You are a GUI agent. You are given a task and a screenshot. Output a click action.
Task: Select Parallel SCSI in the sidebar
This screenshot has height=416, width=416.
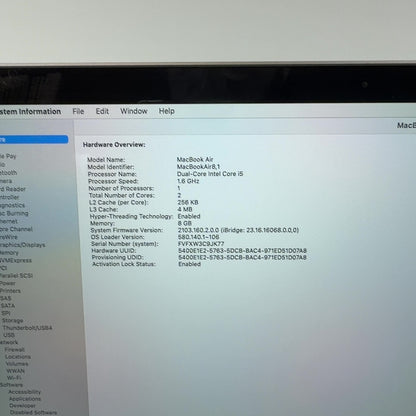[x=16, y=276]
